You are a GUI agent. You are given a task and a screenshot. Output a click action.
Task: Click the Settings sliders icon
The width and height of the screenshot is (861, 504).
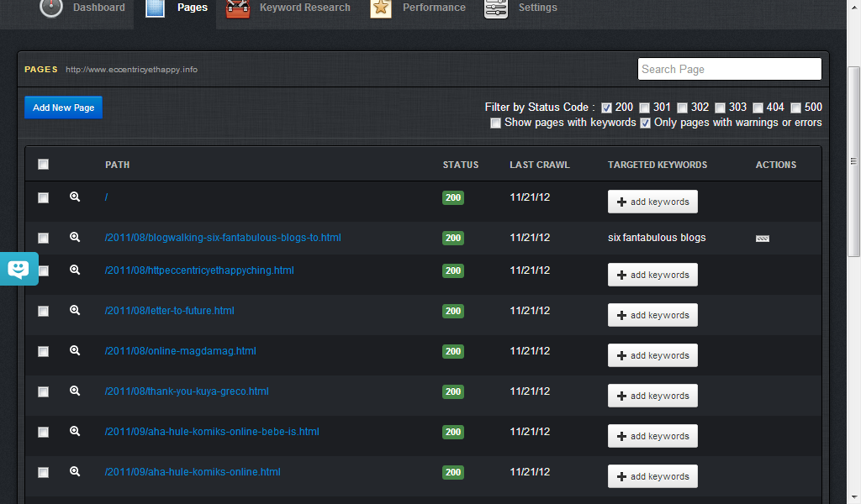pyautogui.click(x=496, y=8)
